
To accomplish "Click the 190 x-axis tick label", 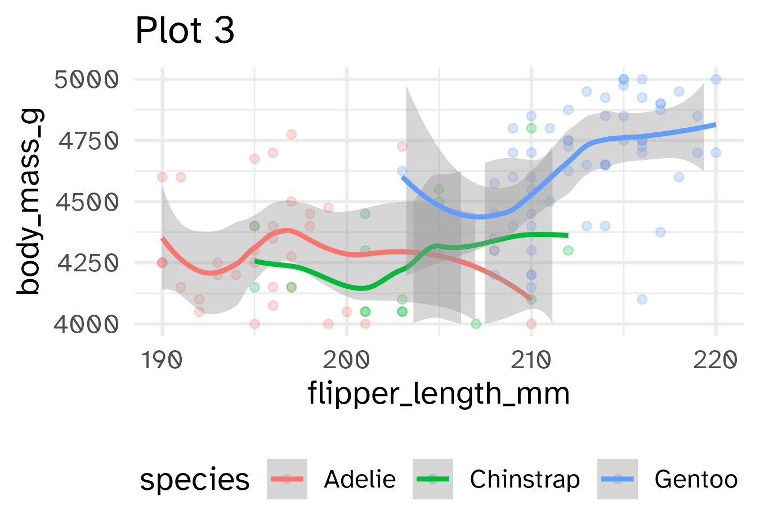I will [162, 360].
